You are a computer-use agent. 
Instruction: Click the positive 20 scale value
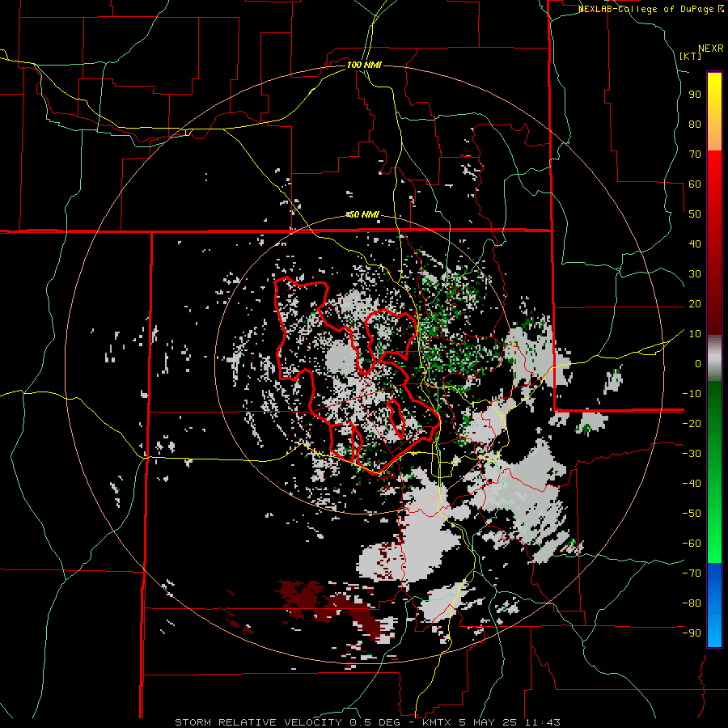pos(695,304)
